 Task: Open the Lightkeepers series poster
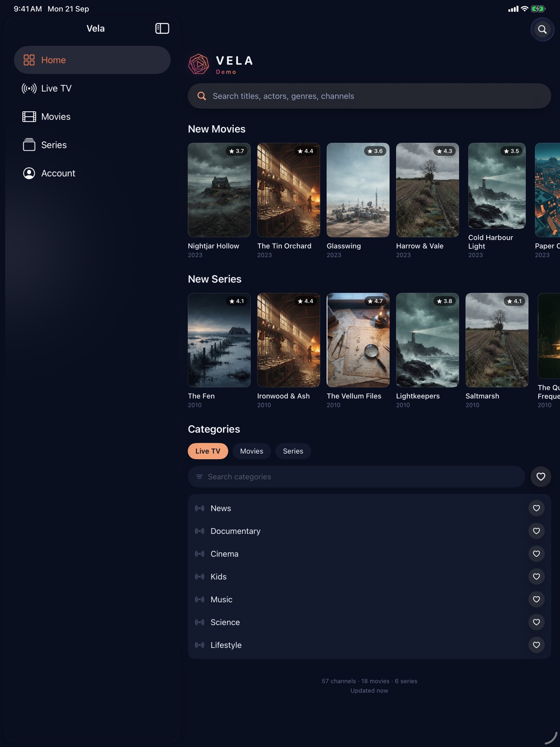[x=428, y=340]
